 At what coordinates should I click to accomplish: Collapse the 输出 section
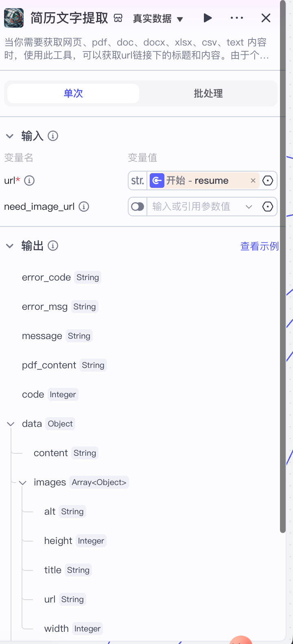coord(10,246)
